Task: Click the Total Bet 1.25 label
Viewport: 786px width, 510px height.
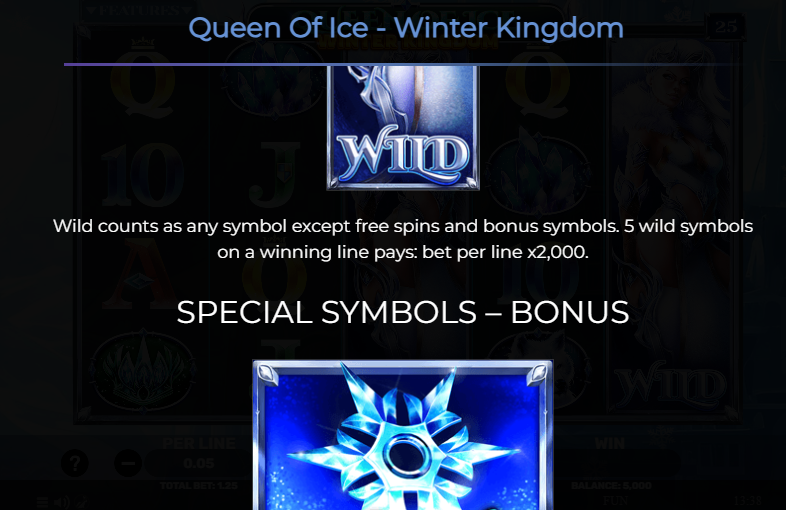Action: (199, 485)
